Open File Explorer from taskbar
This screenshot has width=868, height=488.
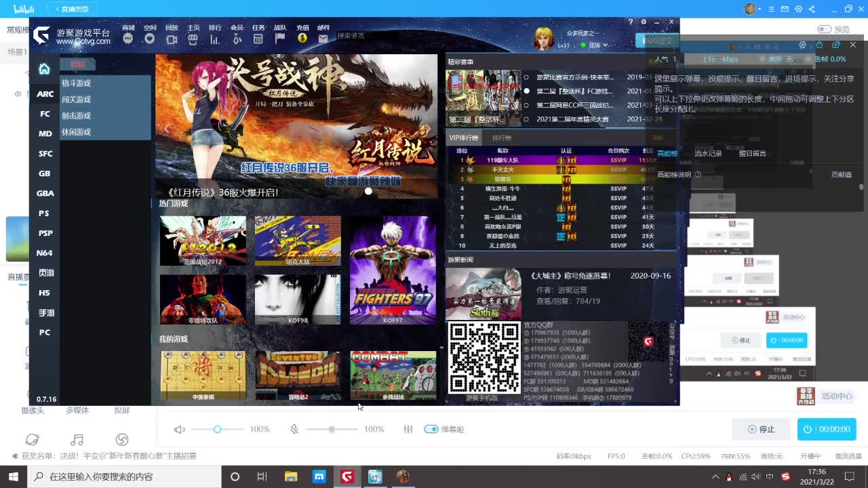click(x=291, y=476)
